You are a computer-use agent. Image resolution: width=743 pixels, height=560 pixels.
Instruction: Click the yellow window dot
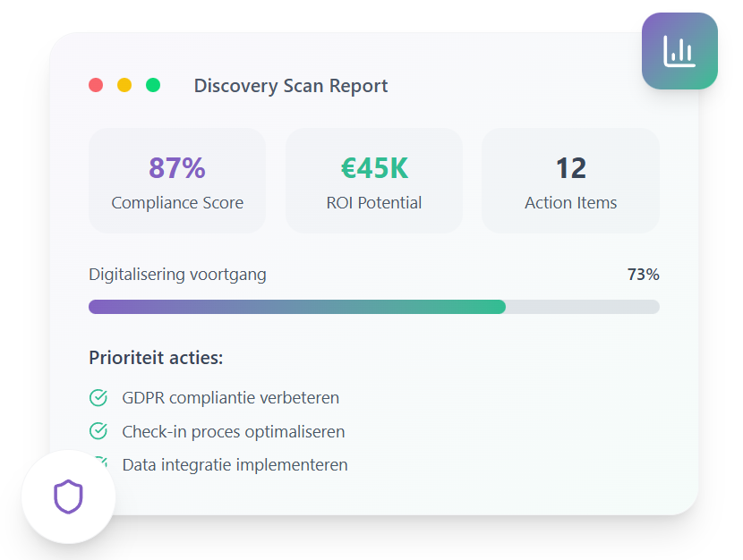pyautogui.click(x=124, y=86)
